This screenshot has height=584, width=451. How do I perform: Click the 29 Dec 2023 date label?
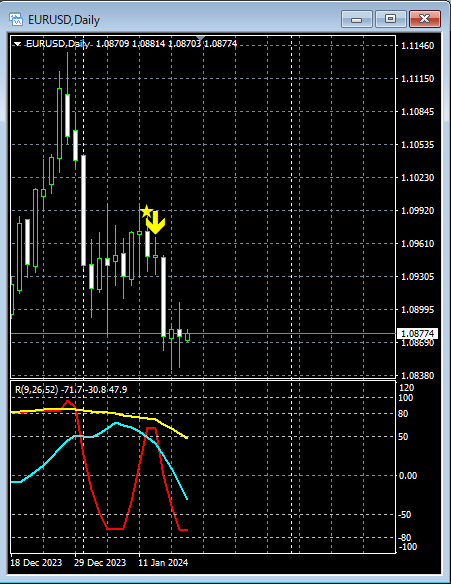(100, 562)
